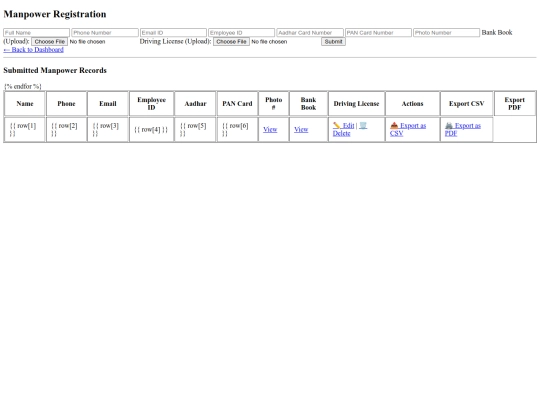The width and height of the screenshot is (540, 405).
Task: Click the Full Name input field
Action: pos(37,33)
